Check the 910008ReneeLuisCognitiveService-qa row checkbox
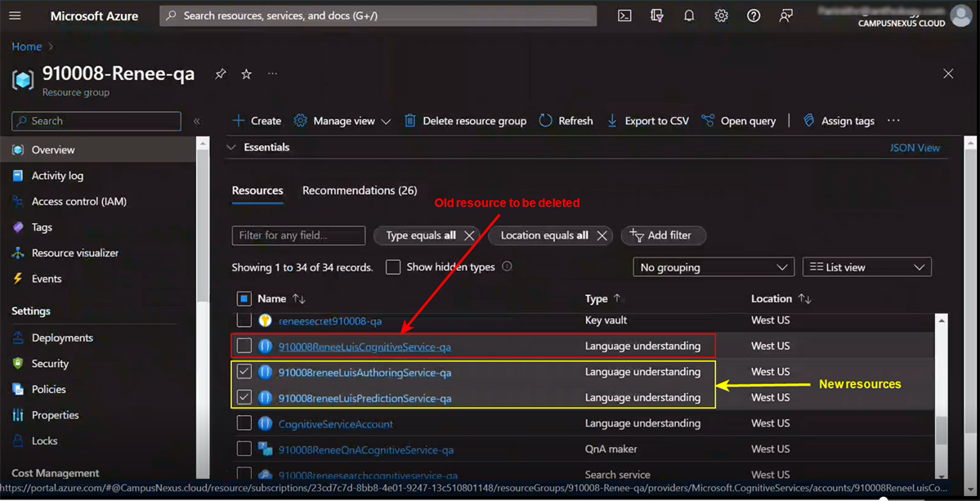Screen dimensions: 980x501 [243, 346]
